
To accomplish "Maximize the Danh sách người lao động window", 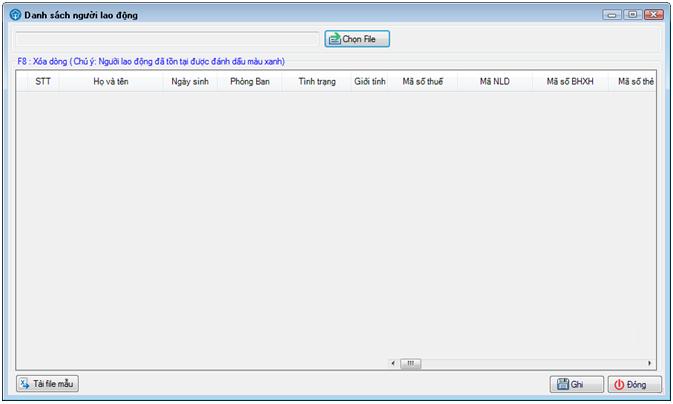I will pyautogui.click(x=633, y=15).
